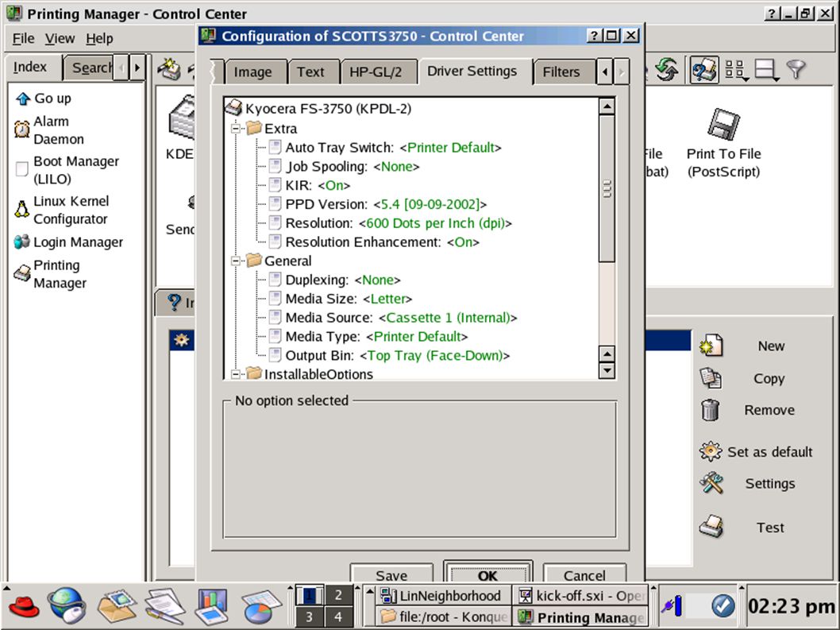The height and width of the screenshot is (630, 840).
Task: Select the Printing Manager printer icon in sidebar
Action: point(22,273)
